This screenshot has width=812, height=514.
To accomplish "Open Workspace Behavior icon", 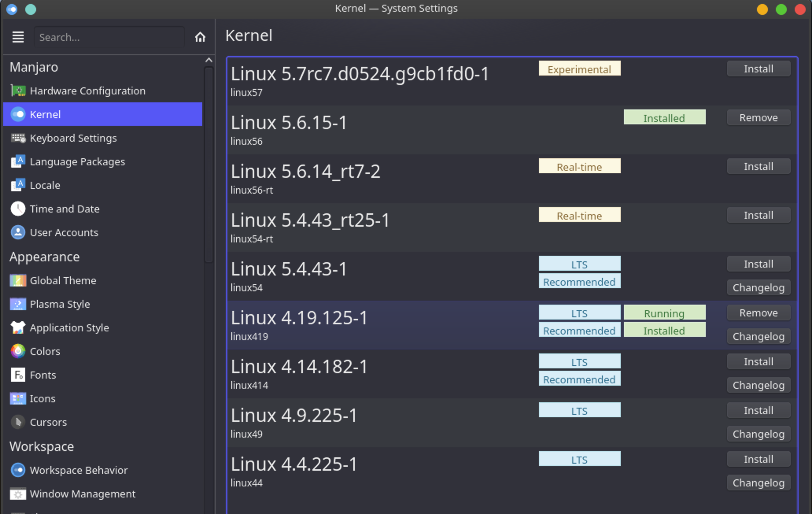I will (18, 470).
